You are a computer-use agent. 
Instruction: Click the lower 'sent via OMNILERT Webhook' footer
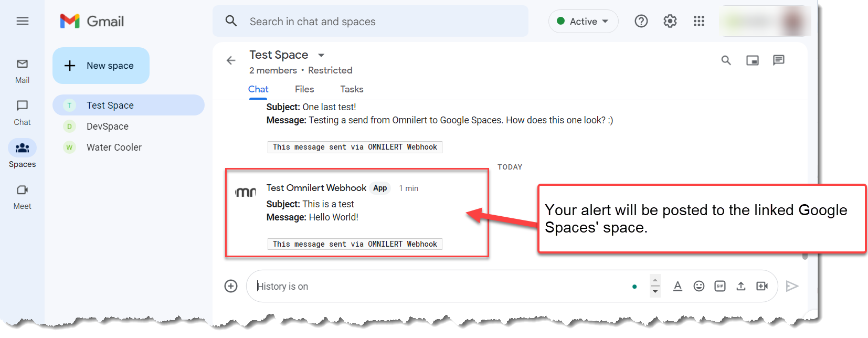(x=355, y=244)
